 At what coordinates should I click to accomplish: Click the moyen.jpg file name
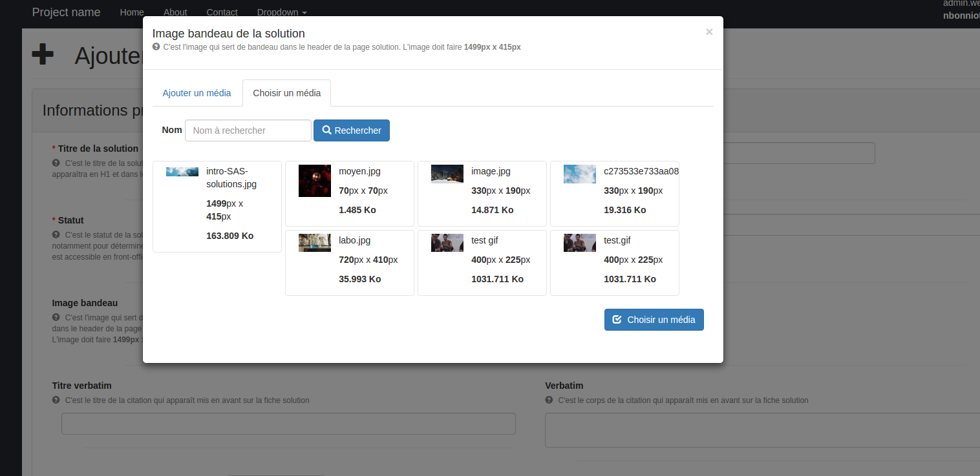coord(359,171)
